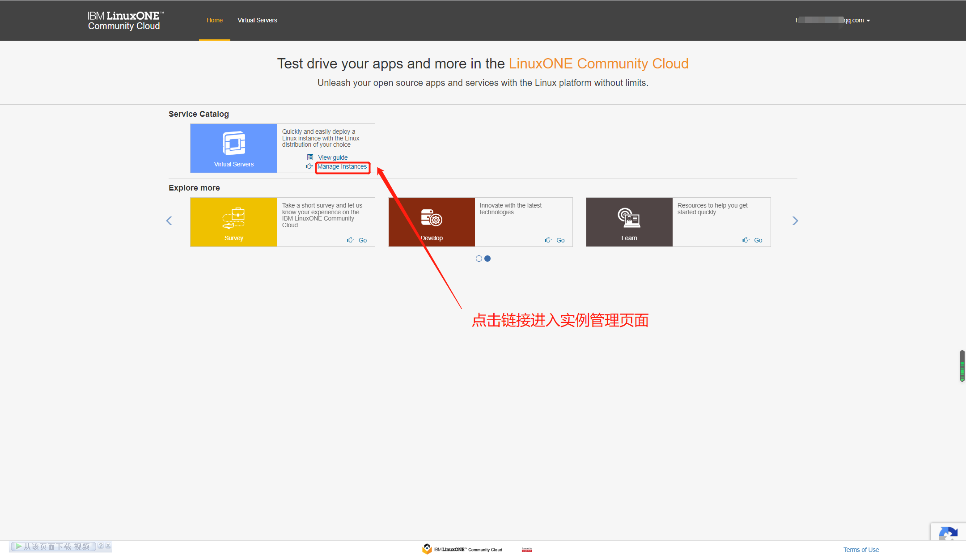The height and width of the screenshot is (560, 966).
Task: Click the reCAPTCHA badge icon
Action: 948,533
